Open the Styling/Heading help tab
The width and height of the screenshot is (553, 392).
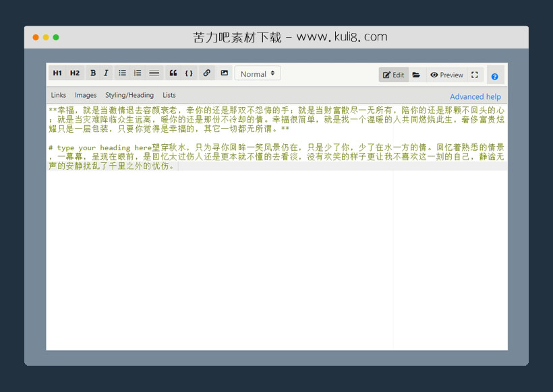pyautogui.click(x=129, y=95)
